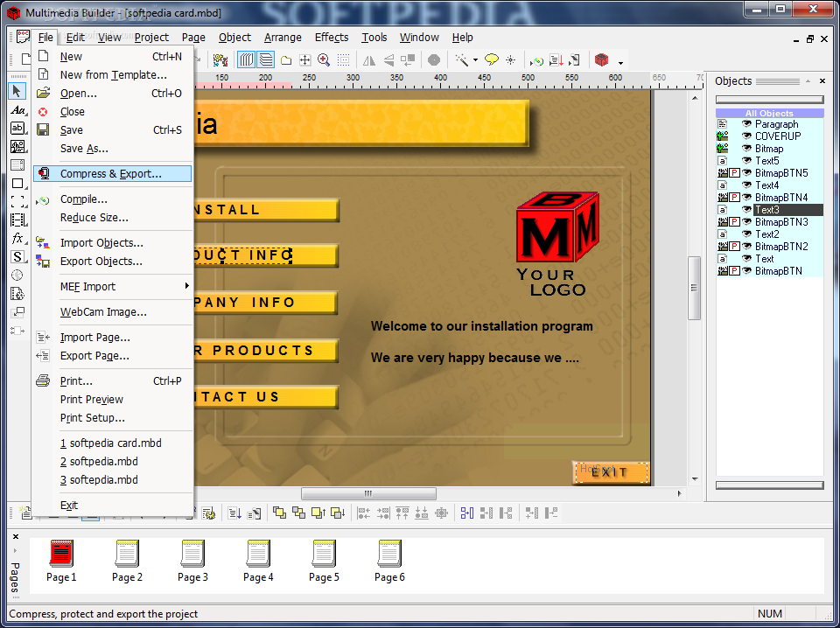Toggle visibility eye of Text3 object
Screen dimensions: 840x628
click(746, 209)
